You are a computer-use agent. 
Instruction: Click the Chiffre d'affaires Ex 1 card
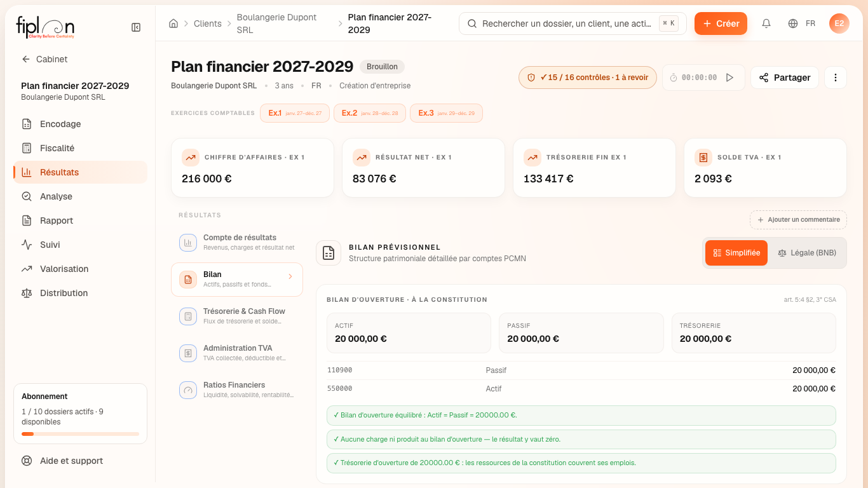coord(252,168)
